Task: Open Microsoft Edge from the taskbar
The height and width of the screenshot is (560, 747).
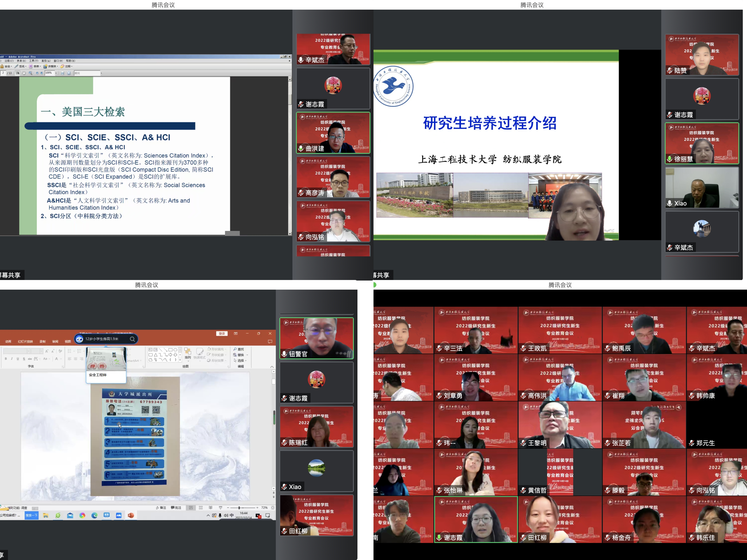Action: click(x=94, y=516)
